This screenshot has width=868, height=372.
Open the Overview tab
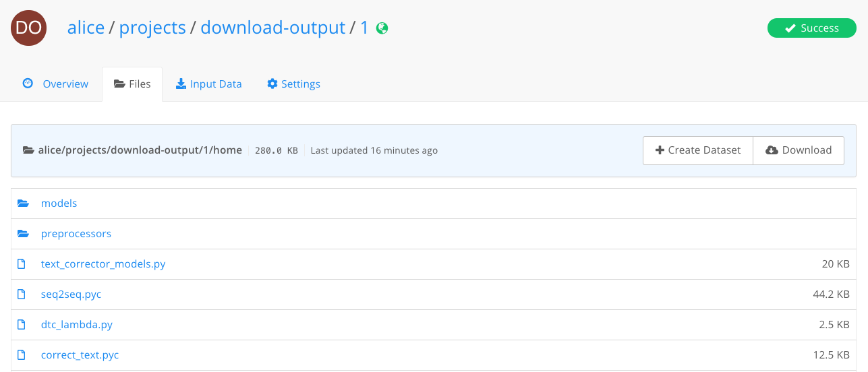pos(56,84)
